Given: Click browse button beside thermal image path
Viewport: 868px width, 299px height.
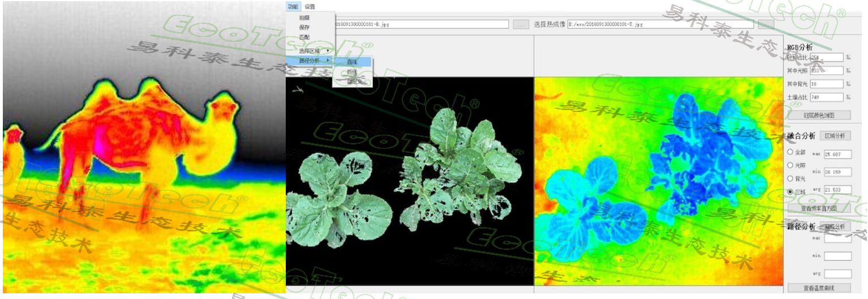Looking at the screenshot, I should (766, 25).
